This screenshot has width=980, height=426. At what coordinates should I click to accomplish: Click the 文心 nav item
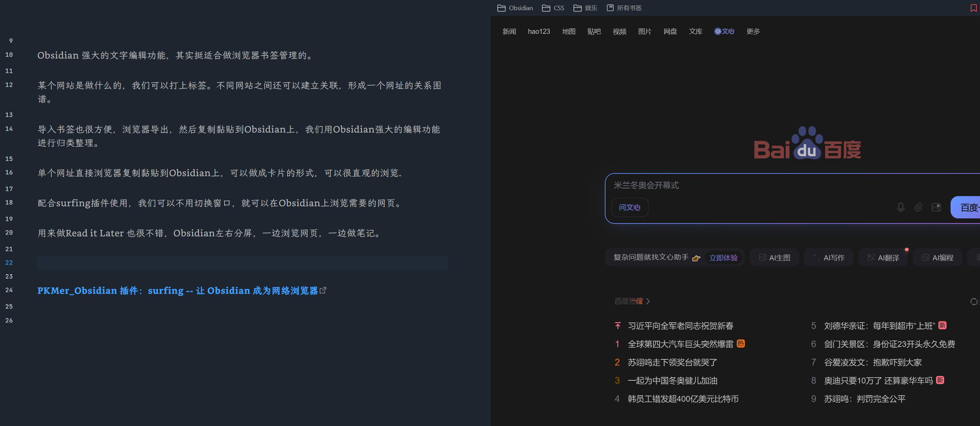pos(724,31)
